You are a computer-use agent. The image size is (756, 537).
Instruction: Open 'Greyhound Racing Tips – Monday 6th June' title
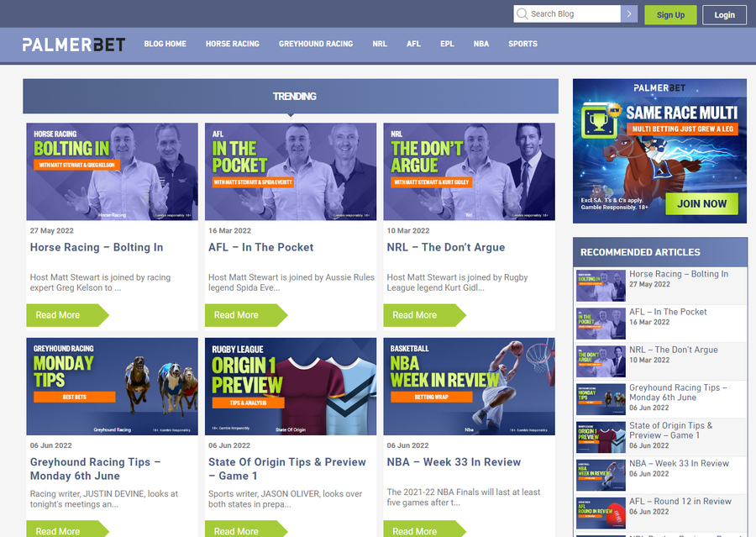(96, 469)
